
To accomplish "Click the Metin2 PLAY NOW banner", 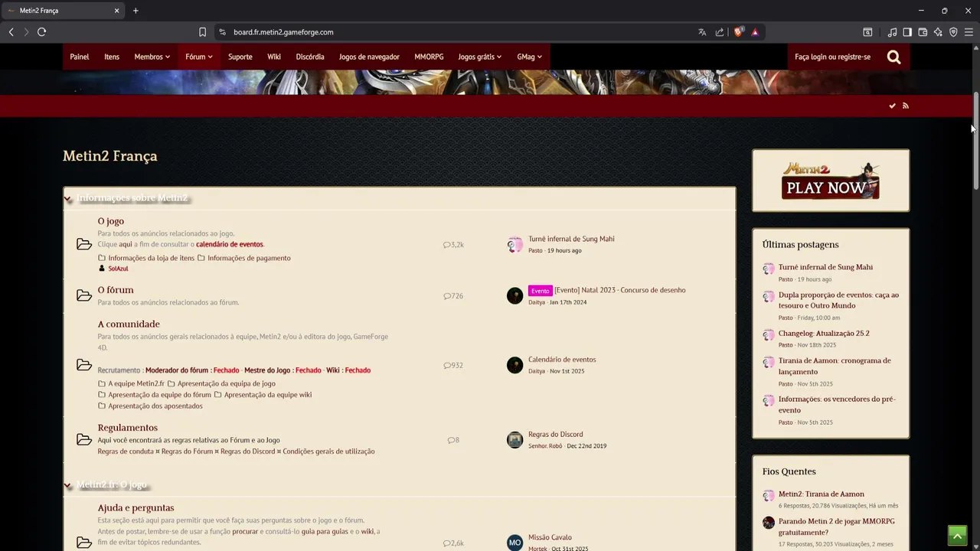I will [x=831, y=181].
